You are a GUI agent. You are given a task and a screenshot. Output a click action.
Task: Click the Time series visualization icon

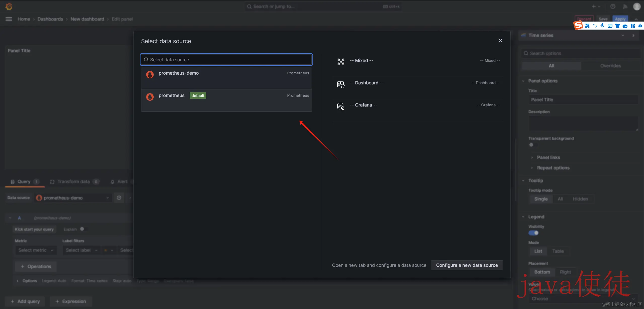(524, 35)
